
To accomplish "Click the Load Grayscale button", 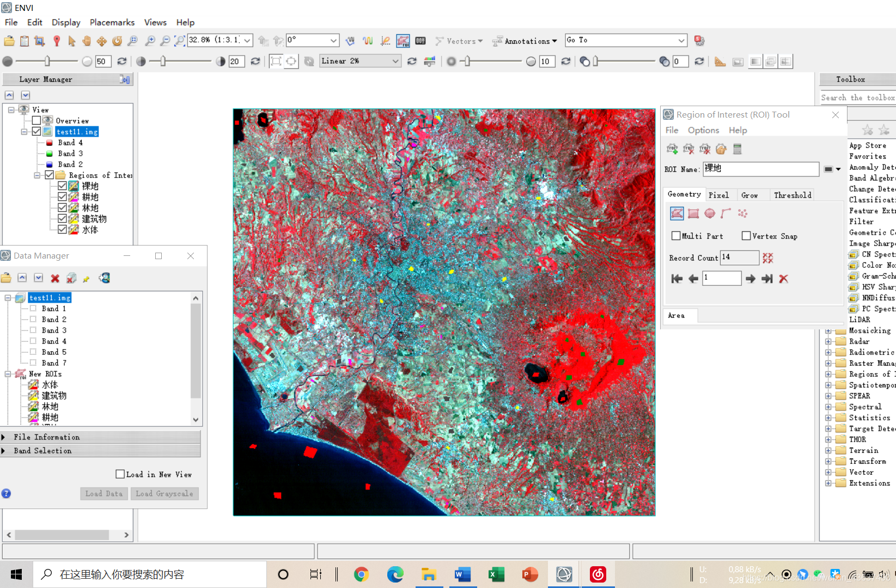I will coord(164,493).
